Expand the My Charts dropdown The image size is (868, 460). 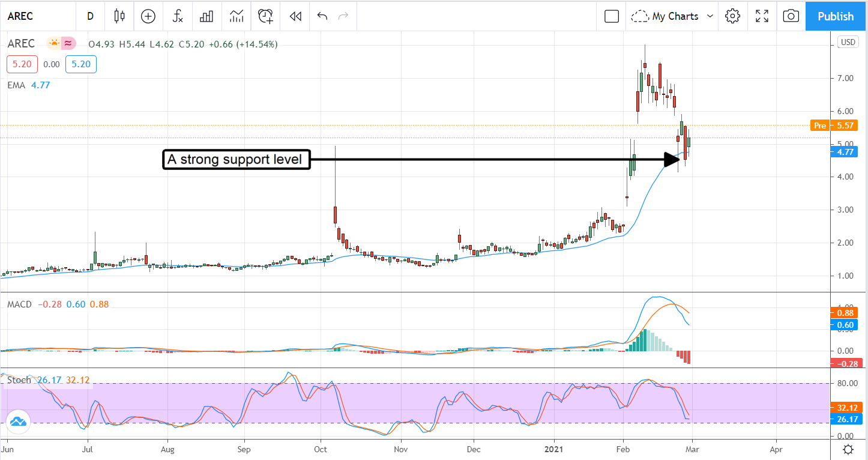point(675,16)
